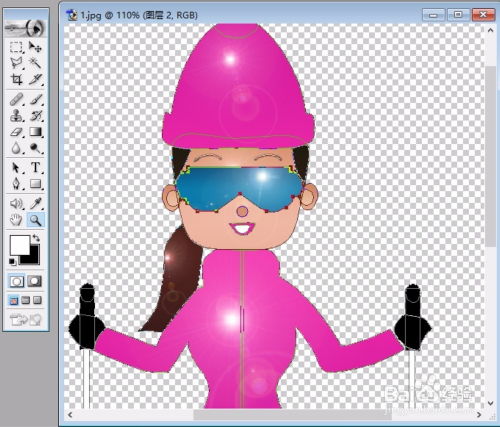Select the Pen tool
The height and width of the screenshot is (427, 500).
(x=16, y=184)
